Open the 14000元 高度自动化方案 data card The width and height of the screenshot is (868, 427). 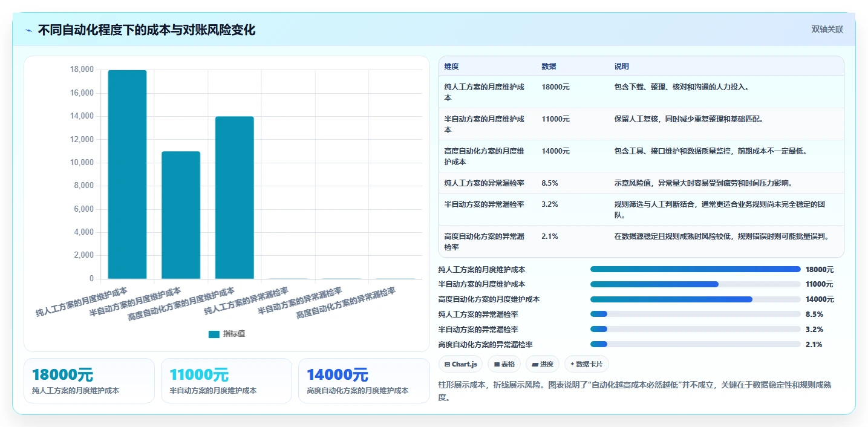click(x=364, y=380)
